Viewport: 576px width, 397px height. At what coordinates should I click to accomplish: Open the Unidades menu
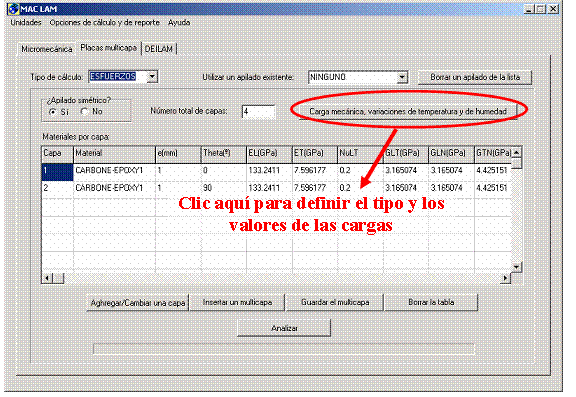(26, 22)
